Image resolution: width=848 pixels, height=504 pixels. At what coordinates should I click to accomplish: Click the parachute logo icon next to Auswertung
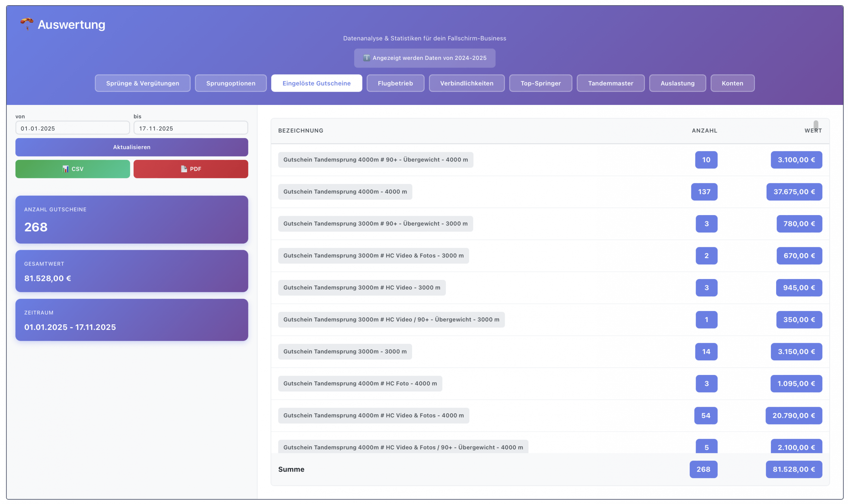click(x=26, y=24)
